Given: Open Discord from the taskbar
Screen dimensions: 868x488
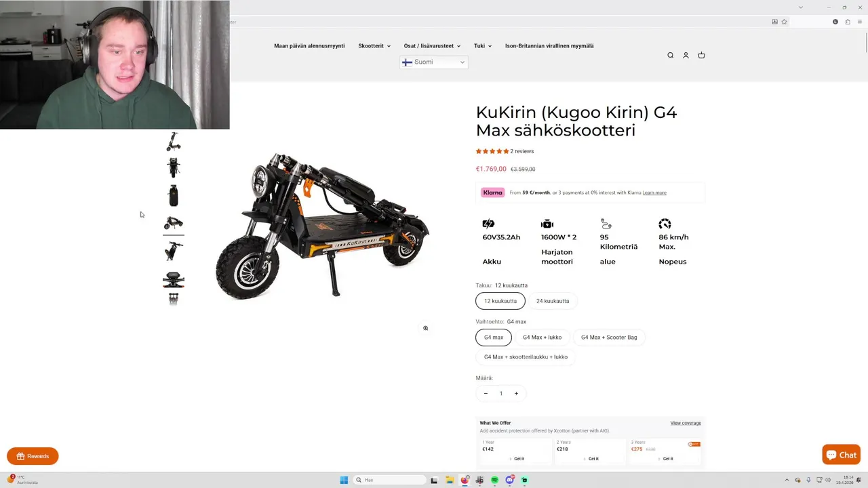Looking at the screenshot, I should 510,480.
